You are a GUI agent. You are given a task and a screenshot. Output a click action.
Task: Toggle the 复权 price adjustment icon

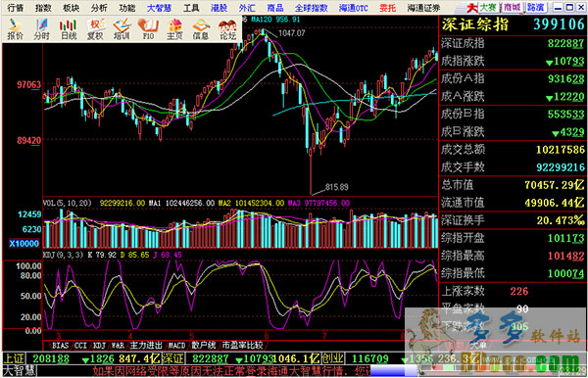tap(95, 29)
